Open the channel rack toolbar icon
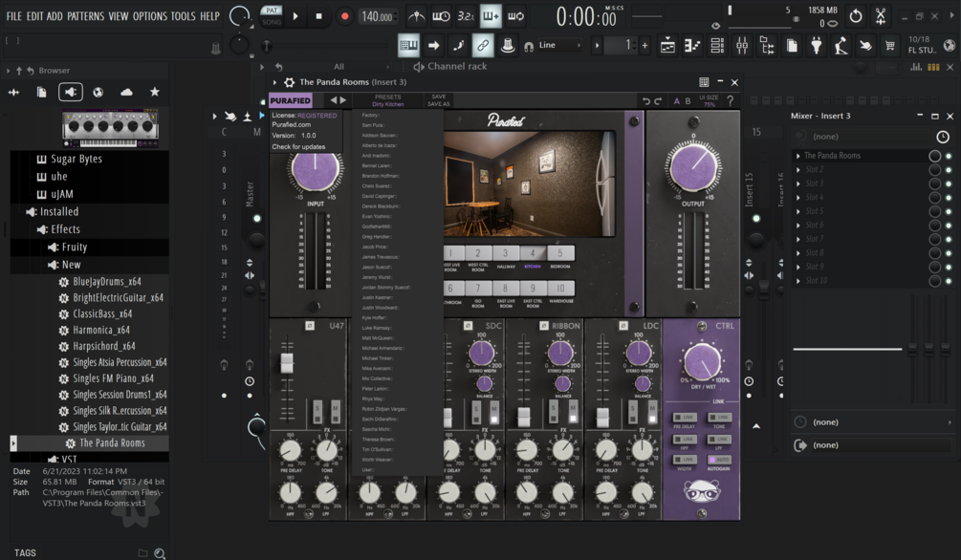Viewport: 961px width, 560px height. click(x=717, y=45)
